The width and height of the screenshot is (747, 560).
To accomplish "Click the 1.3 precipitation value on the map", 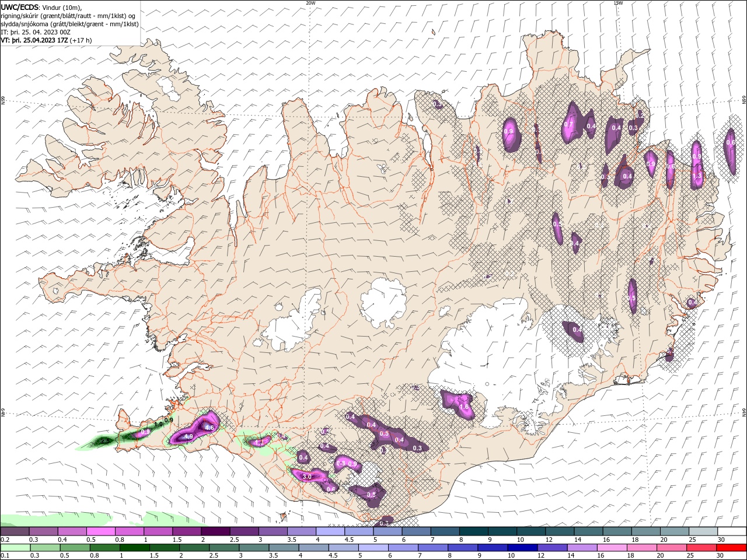I will (697, 176).
